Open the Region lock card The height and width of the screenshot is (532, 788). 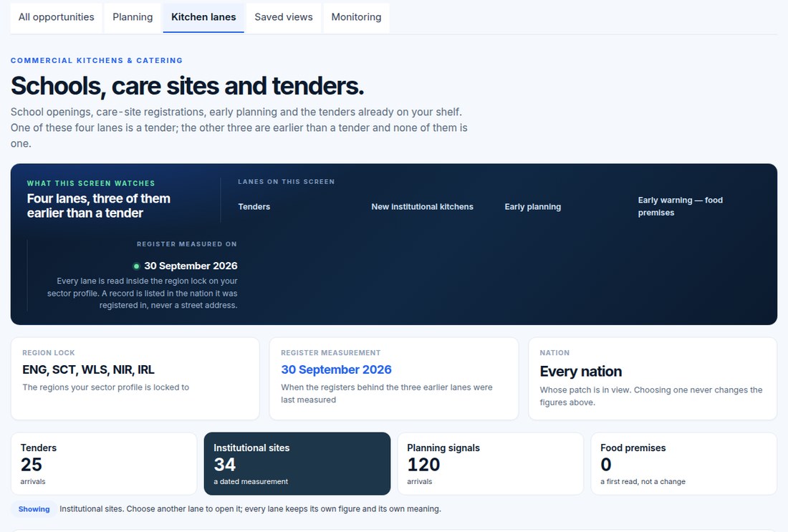pos(135,378)
